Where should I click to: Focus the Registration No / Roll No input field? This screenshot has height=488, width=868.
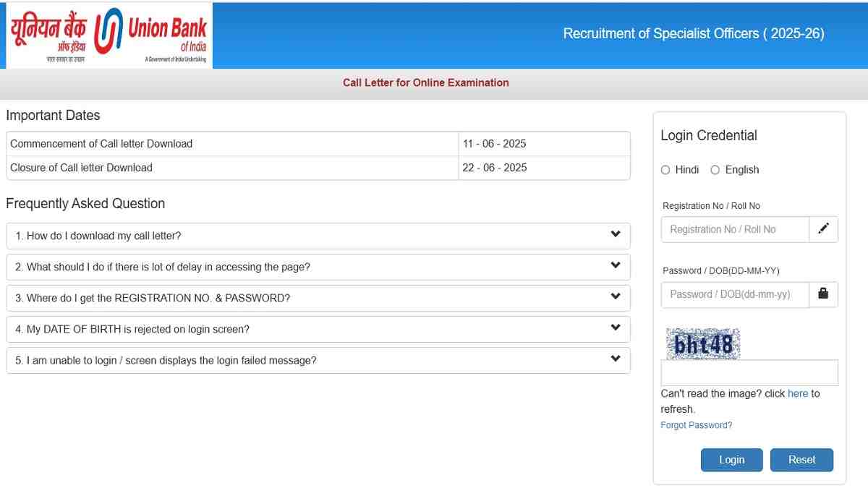[734, 229]
